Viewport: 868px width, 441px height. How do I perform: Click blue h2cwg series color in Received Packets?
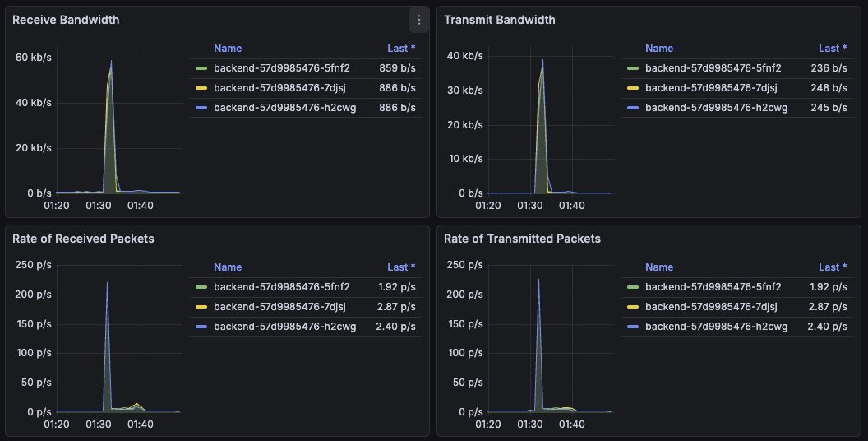[x=201, y=327]
